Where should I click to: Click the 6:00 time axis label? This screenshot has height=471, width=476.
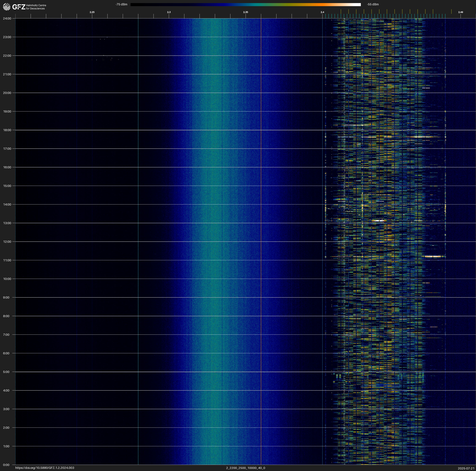pos(6,353)
